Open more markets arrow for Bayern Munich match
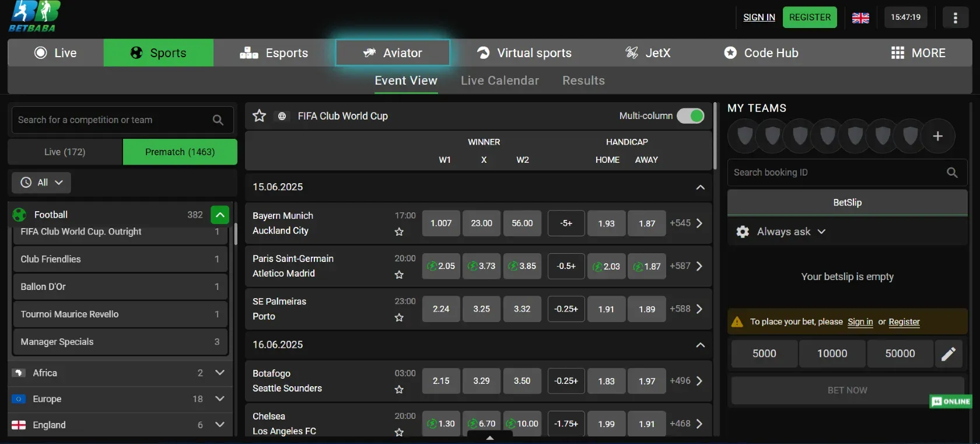Image resolution: width=980 pixels, height=444 pixels. [x=699, y=223]
